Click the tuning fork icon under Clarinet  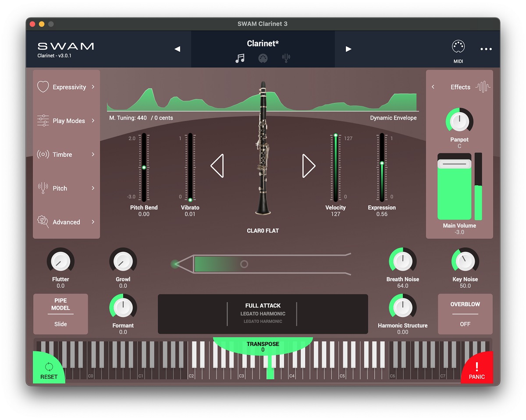[x=286, y=58]
